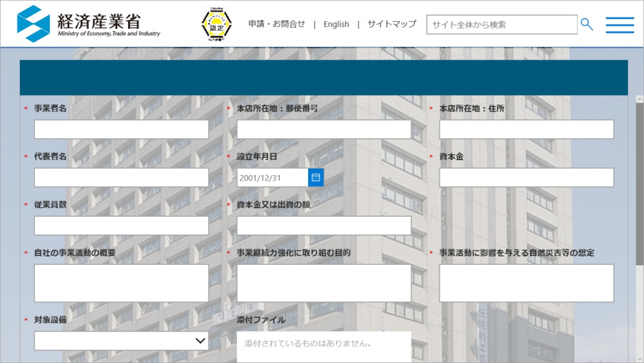The image size is (644, 363).
Task: Open the 申請・お問合せ link
Action: (x=277, y=24)
